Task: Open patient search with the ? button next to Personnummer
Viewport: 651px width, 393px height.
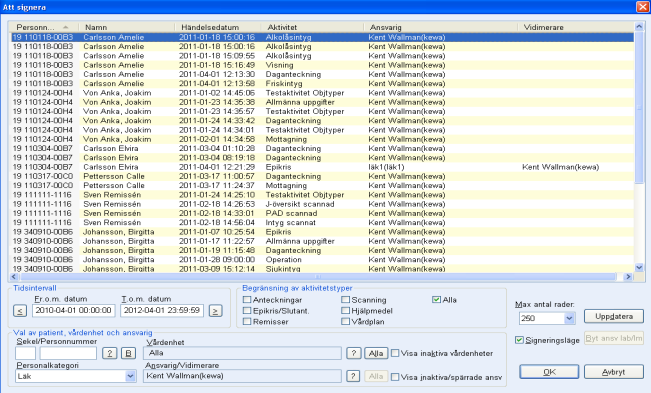Action: (109, 353)
